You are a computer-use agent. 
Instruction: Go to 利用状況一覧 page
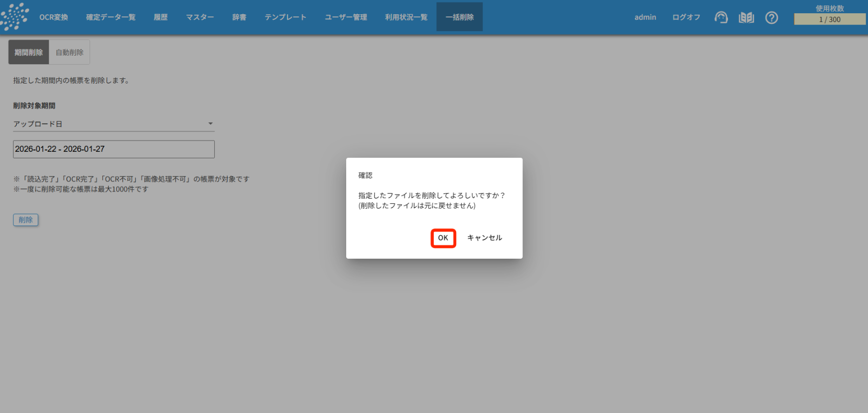(406, 17)
